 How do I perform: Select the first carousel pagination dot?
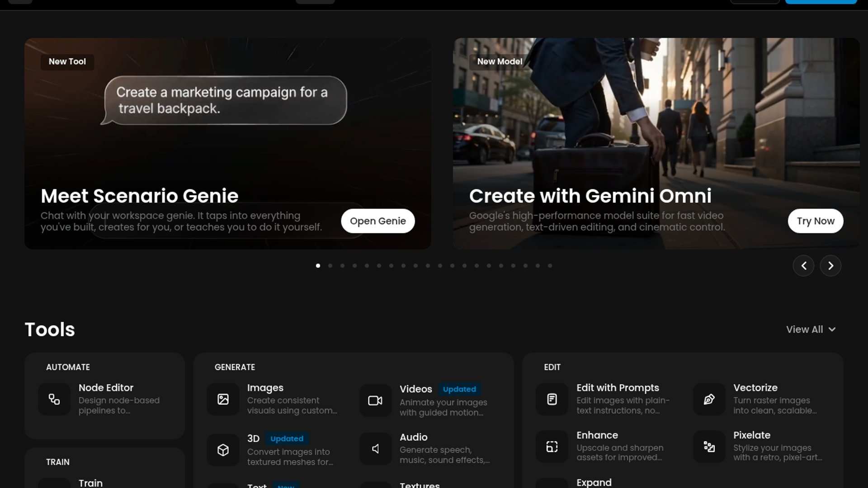click(318, 266)
